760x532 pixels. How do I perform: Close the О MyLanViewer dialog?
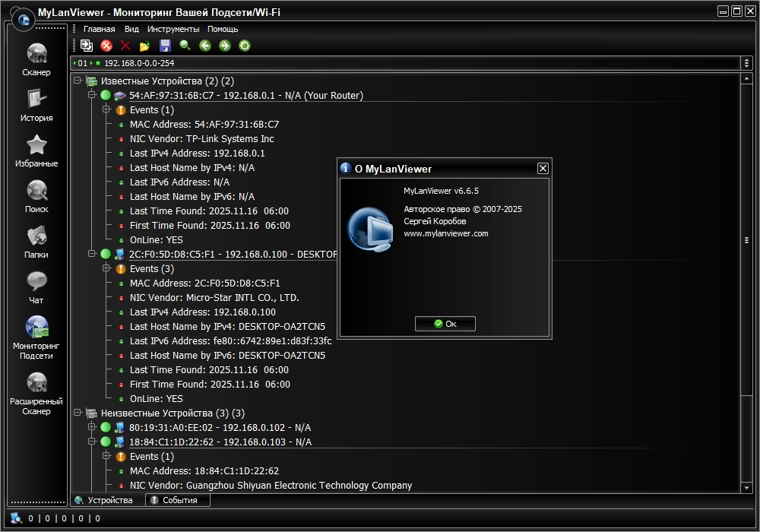coord(543,168)
